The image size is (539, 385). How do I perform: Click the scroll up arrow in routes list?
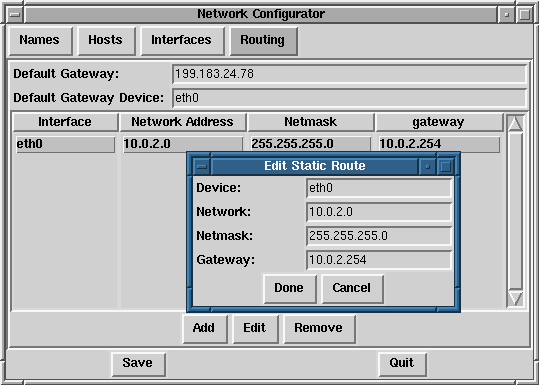(515, 123)
